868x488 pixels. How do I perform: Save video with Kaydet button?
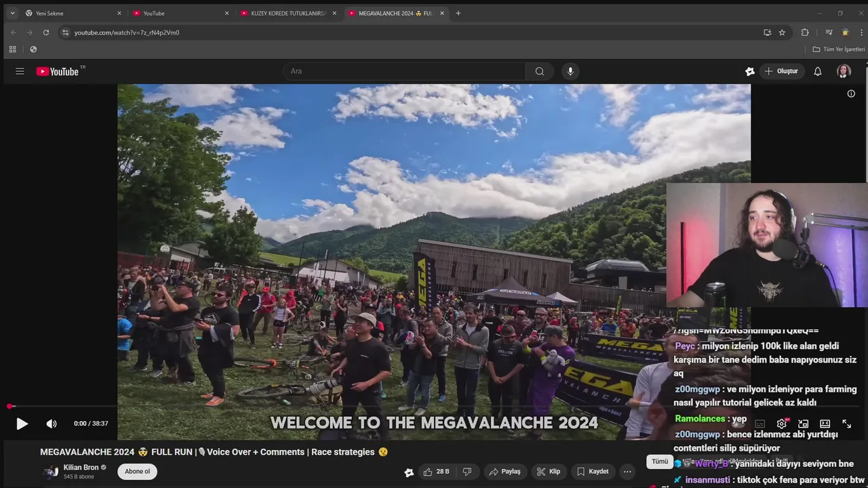(593, 472)
